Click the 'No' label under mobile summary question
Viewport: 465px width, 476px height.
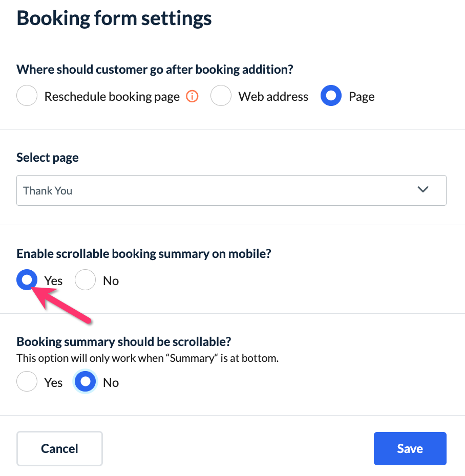click(x=111, y=281)
